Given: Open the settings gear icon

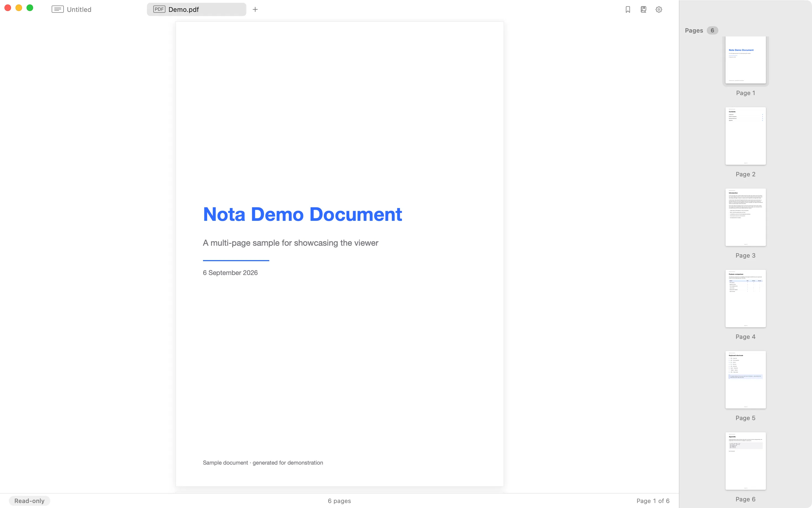Looking at the screenshot, I should pyautogui.click(x=659, y=9).
